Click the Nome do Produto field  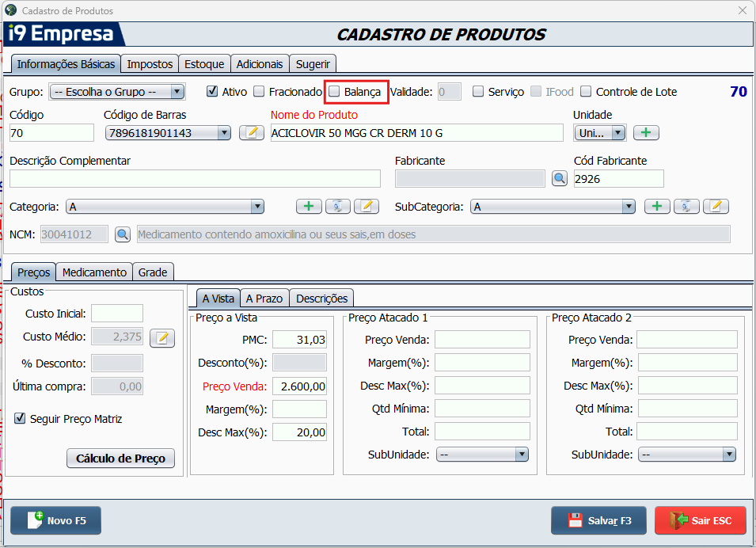(416, 133)
